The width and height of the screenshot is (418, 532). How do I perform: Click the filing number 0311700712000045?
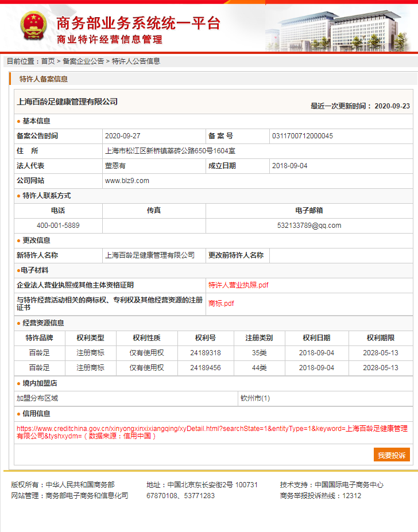tap(303, 136)
